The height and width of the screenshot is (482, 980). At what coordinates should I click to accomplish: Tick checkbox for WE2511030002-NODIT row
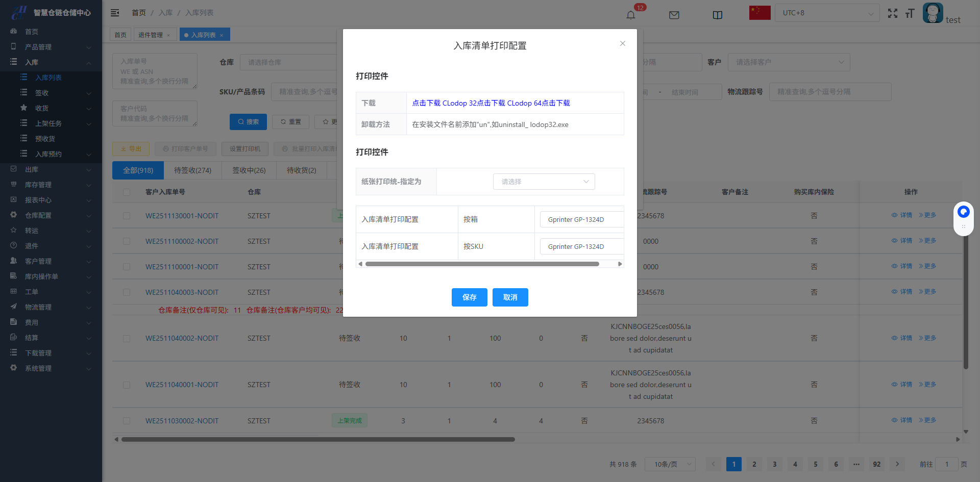(127, 421)
